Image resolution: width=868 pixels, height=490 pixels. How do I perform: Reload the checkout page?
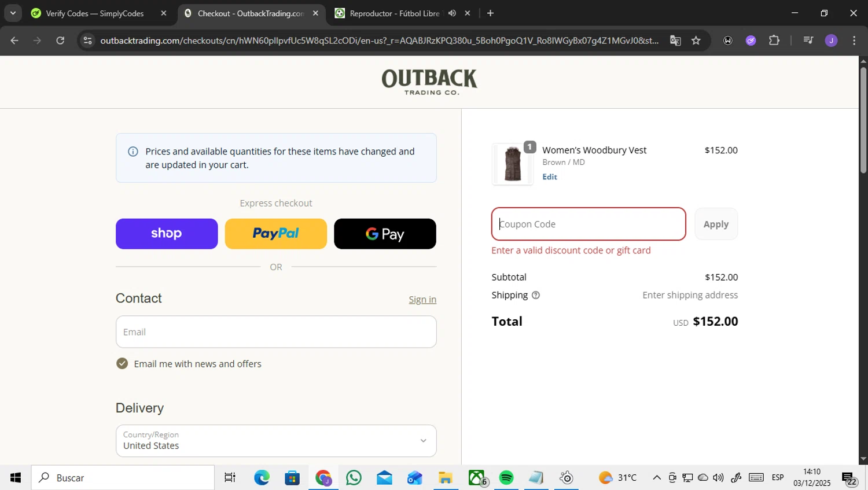pos(60,40)
